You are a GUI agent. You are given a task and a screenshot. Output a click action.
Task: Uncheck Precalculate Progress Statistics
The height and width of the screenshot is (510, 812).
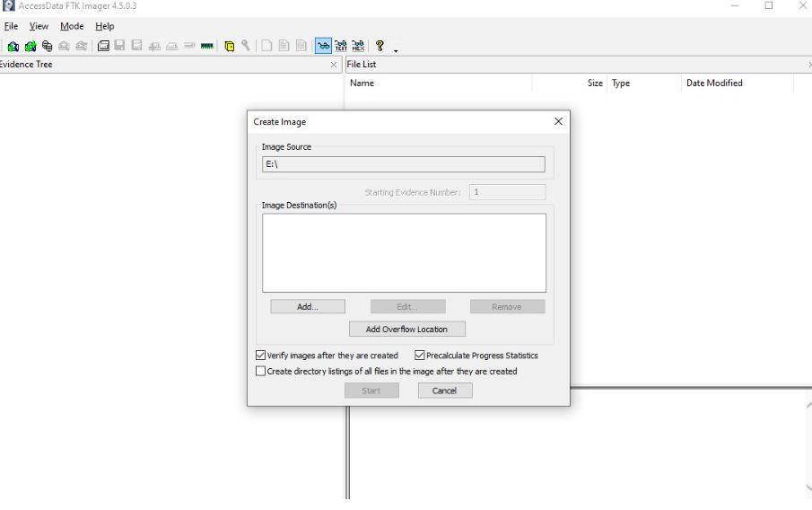tap(420, 355)
